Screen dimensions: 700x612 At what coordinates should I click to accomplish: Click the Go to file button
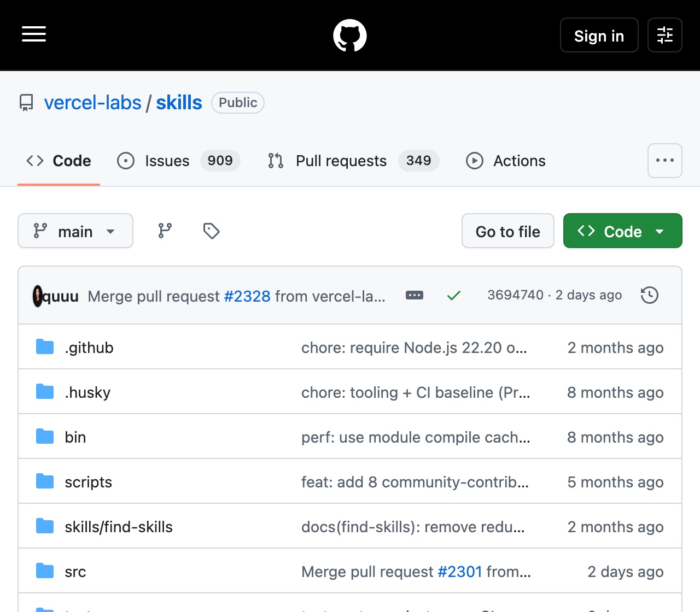pyautogui.click(x=508, y=231)
